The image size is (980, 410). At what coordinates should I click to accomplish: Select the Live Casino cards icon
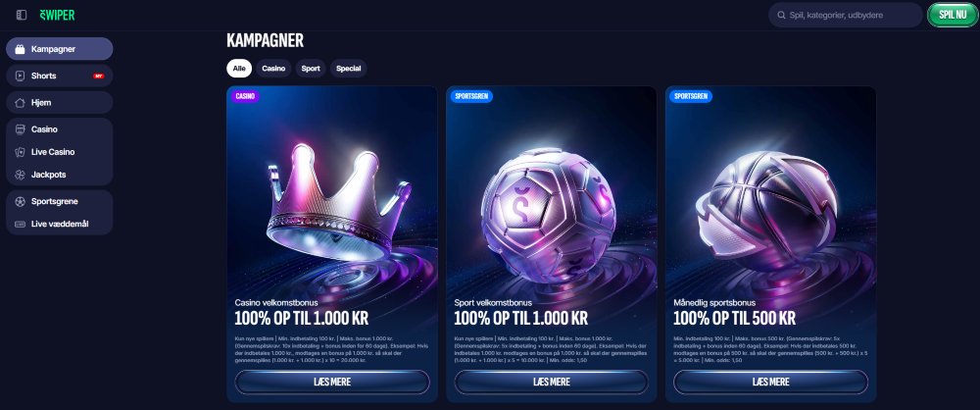point(20,152)
